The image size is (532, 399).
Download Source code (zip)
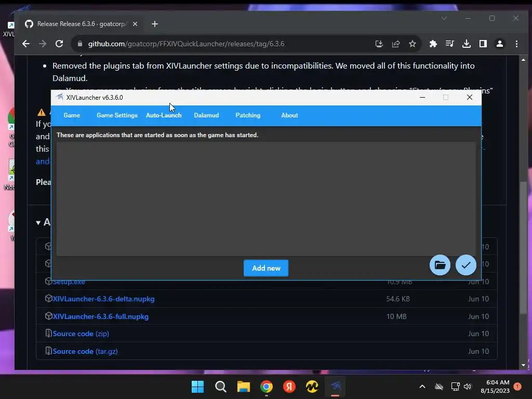click(81, 334)
